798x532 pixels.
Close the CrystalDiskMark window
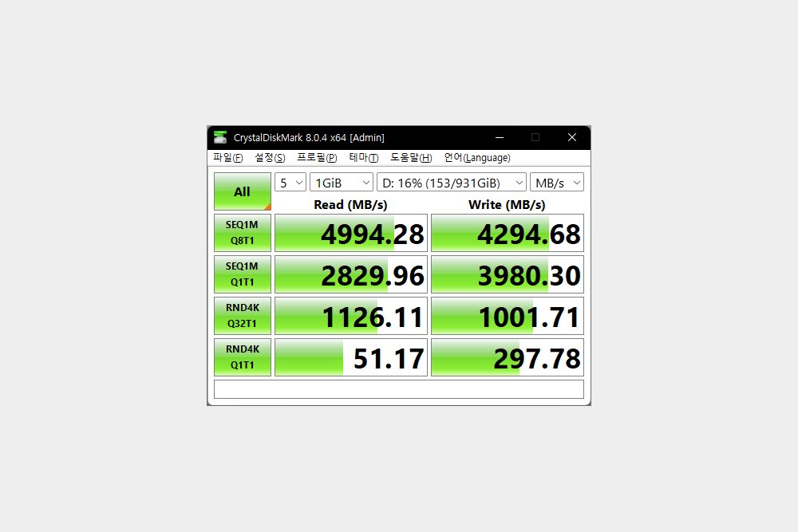tap(572, 137)
